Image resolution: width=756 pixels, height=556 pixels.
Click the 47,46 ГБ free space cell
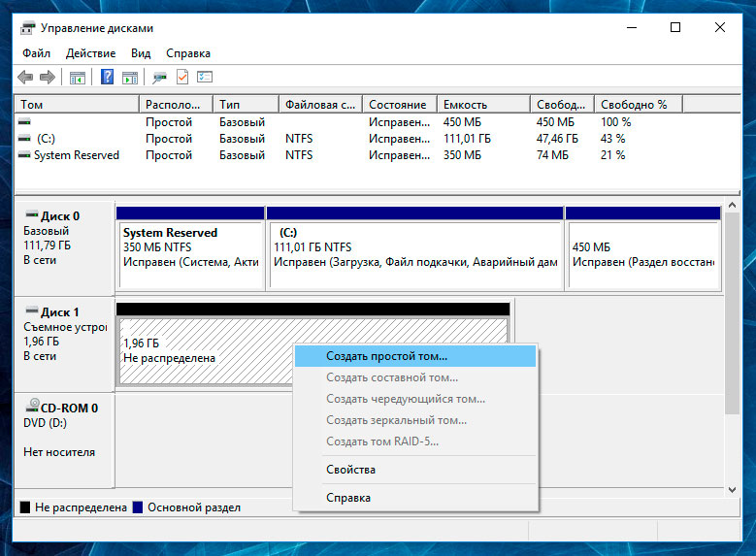point(557,139)
